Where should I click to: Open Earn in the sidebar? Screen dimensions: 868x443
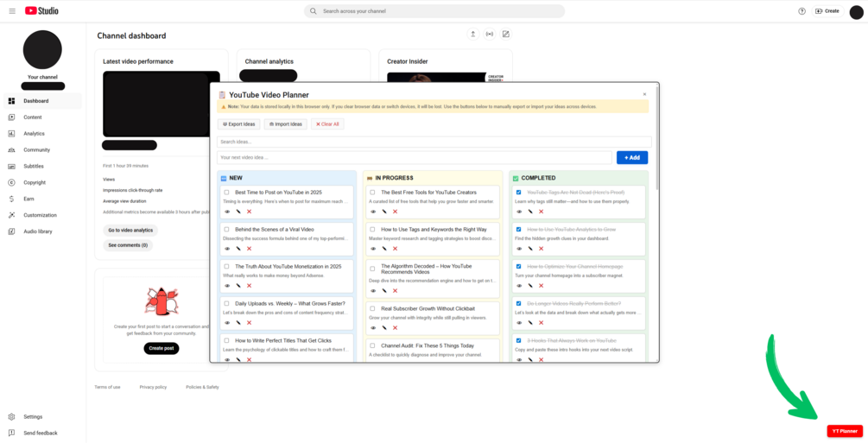42,199
